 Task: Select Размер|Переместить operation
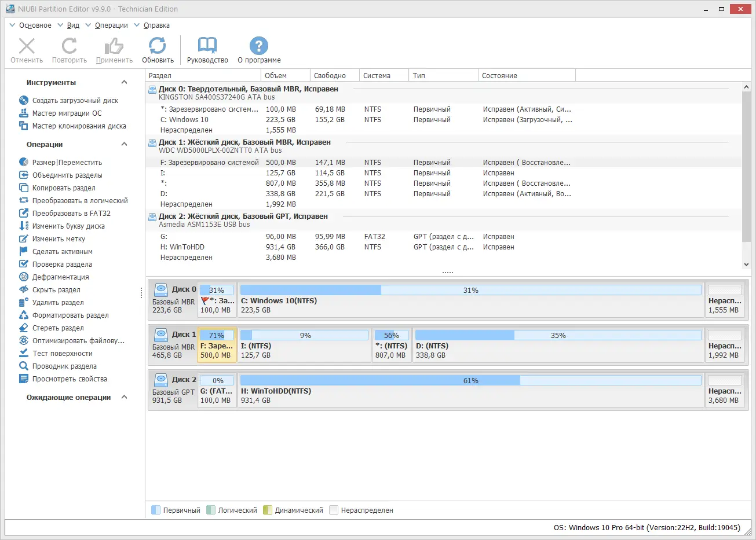(67, 163)
